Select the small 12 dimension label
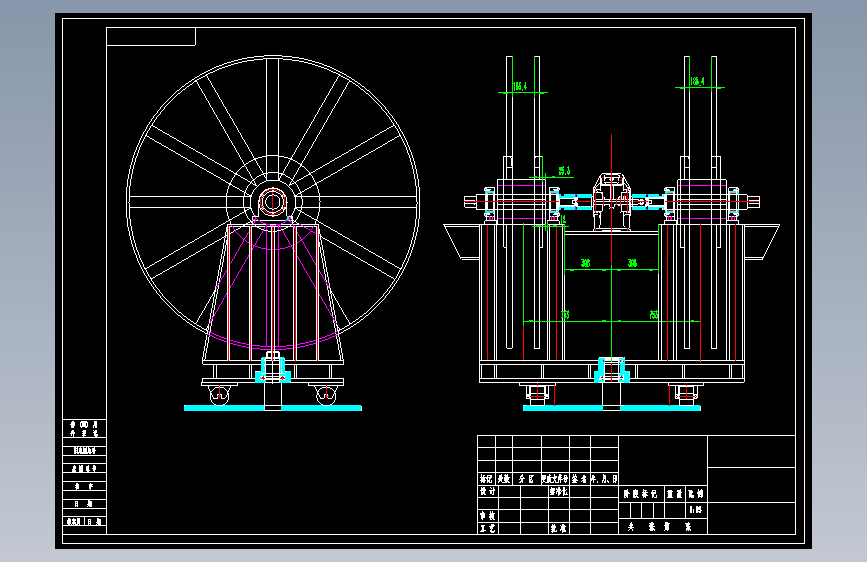The image size is (867, 562). (563, 220)
